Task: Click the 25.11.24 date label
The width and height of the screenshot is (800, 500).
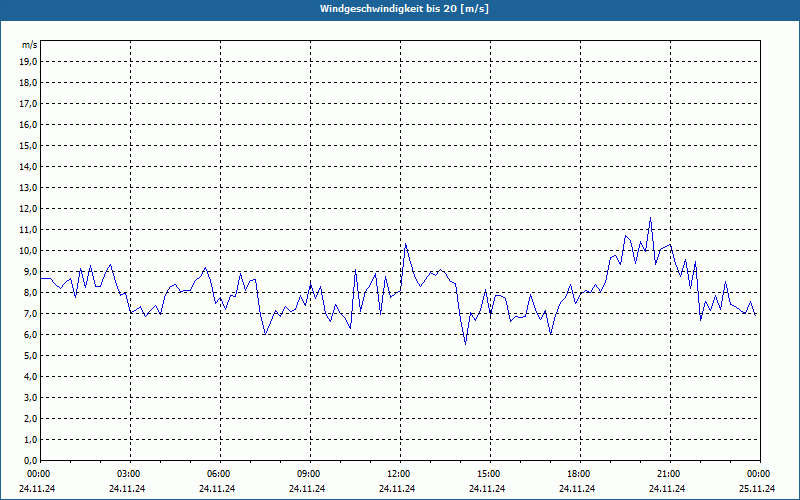Action: tap(757, 488)
